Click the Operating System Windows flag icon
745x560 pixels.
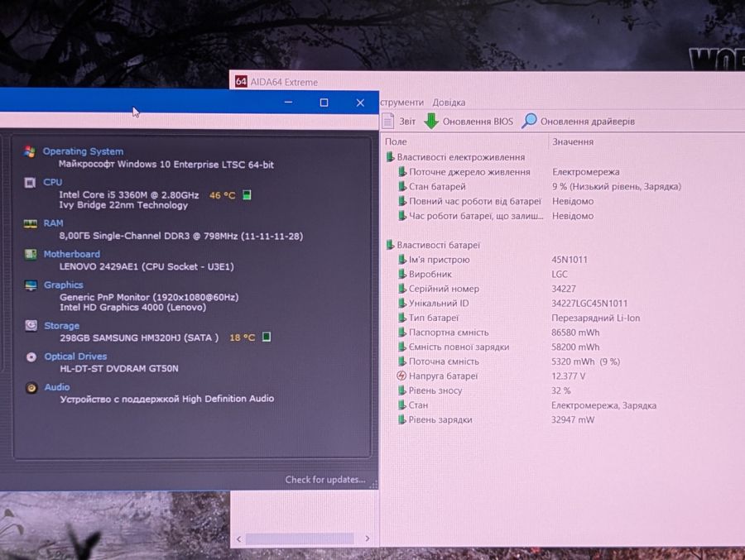pyautogui.click(x=30, y=151)
